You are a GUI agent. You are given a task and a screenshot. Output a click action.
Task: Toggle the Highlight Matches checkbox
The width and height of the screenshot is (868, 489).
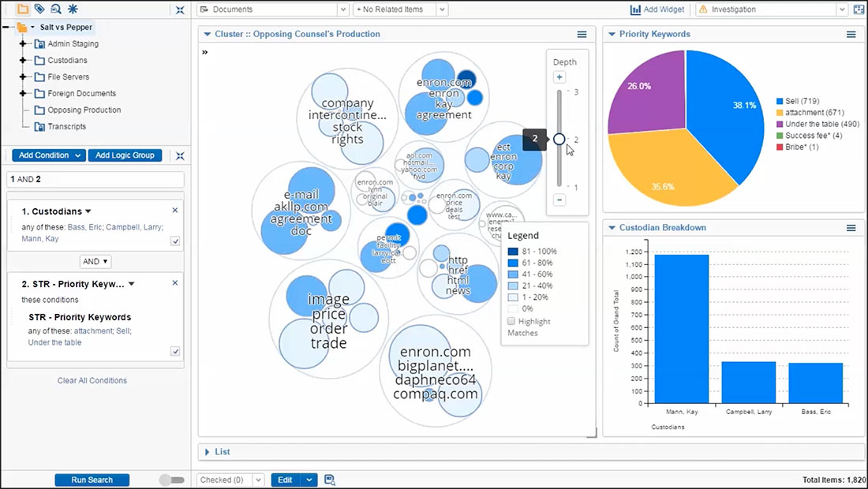(511, 322)
